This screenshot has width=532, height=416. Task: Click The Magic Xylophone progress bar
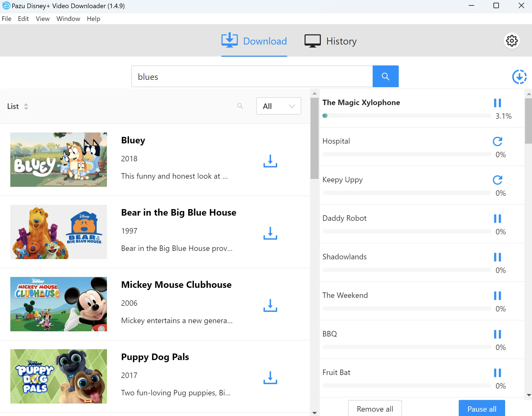(407, 116)
